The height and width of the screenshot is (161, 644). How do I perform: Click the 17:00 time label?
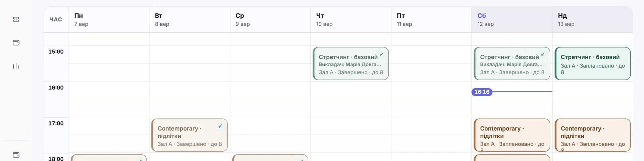56,123
